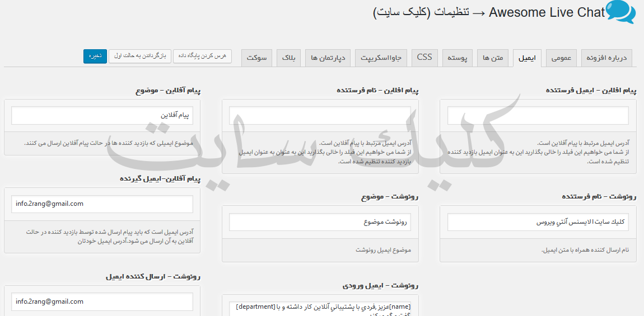
Task: Click the offline message sender name field
Action: pyautogui.click(x=320, y=116)
